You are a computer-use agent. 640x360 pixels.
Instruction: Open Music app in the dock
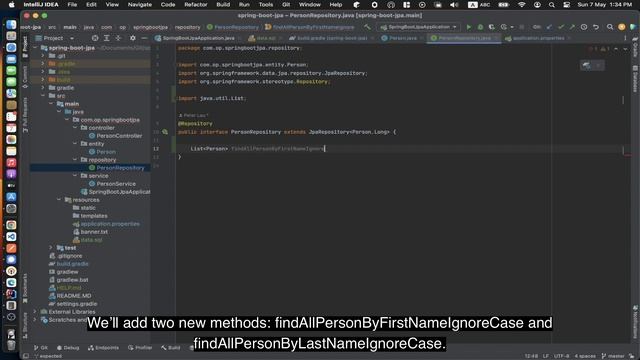(11, 162)
